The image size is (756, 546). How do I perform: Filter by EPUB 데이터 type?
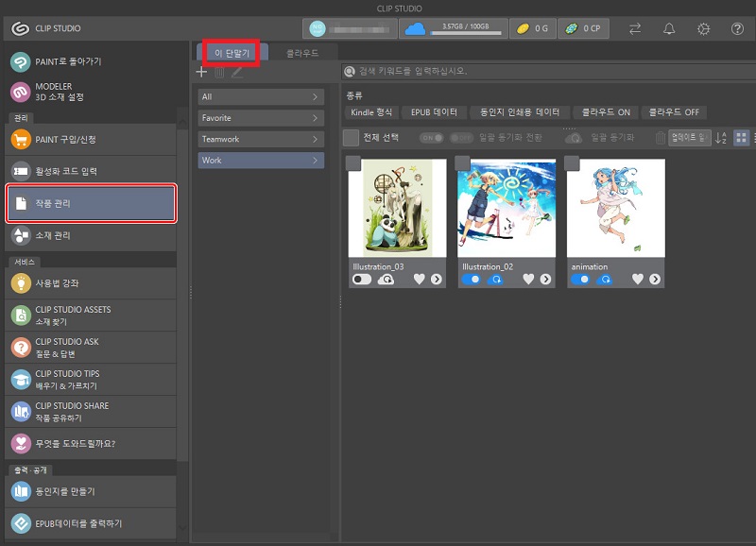tap(434, 111)
